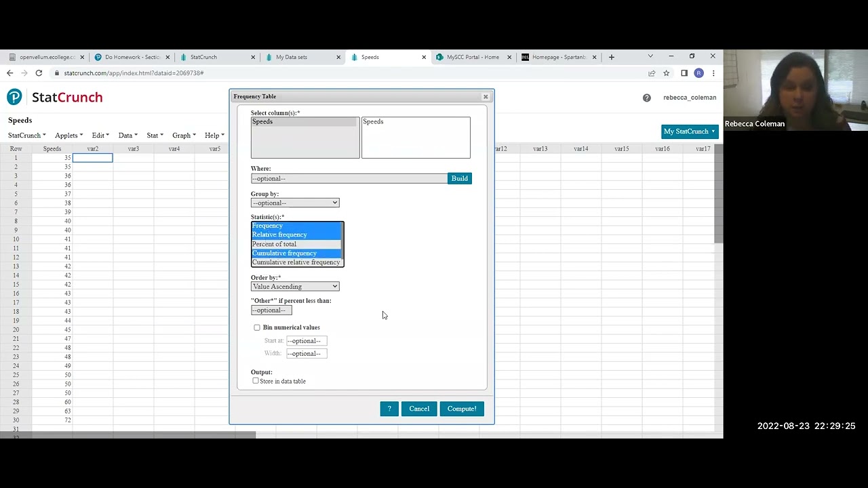
Task: Click the browser address bar URL
Action: pyautogui.click(x=134, y=73)
